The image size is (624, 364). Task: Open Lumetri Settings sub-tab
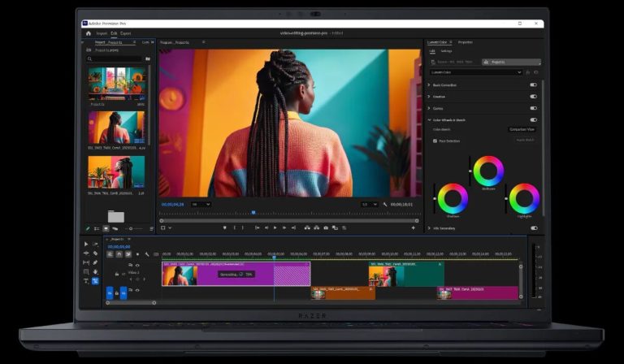(446, 51)
